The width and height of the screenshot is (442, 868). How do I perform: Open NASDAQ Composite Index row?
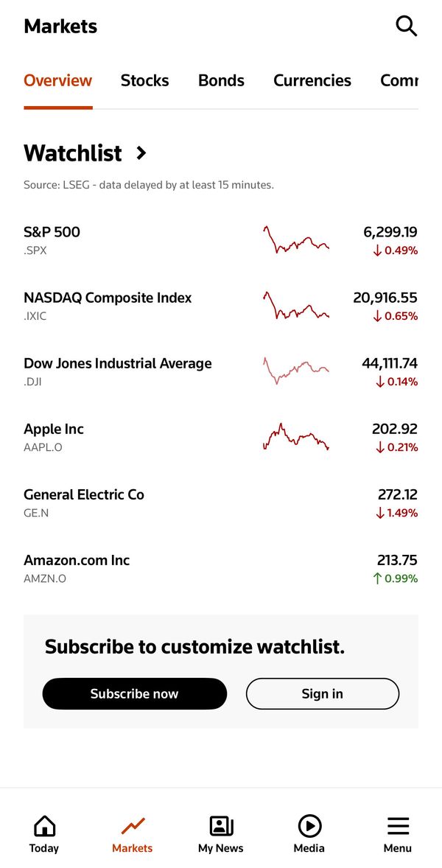click(221, 306)
